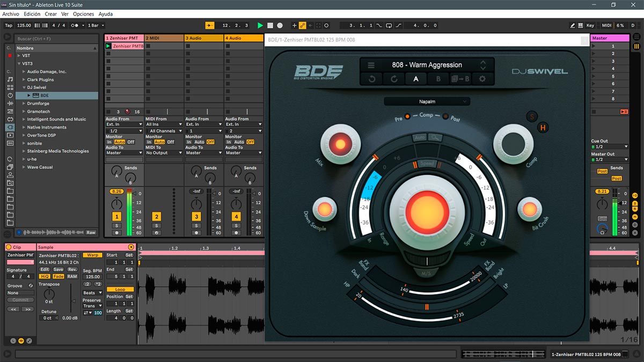Toggle the Automation Arm button
Viewport: 644px width, 362px height.
(x=303, y=25)
